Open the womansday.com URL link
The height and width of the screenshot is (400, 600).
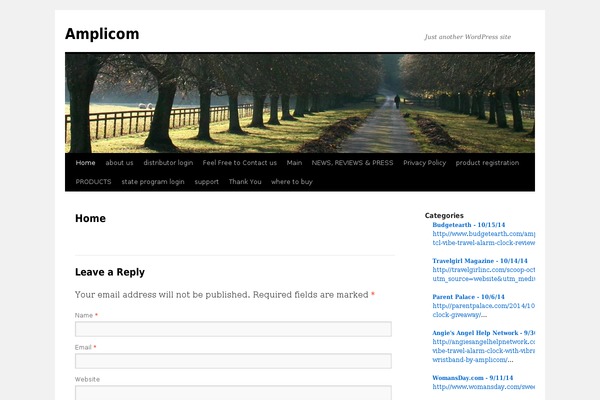[484, 387]
